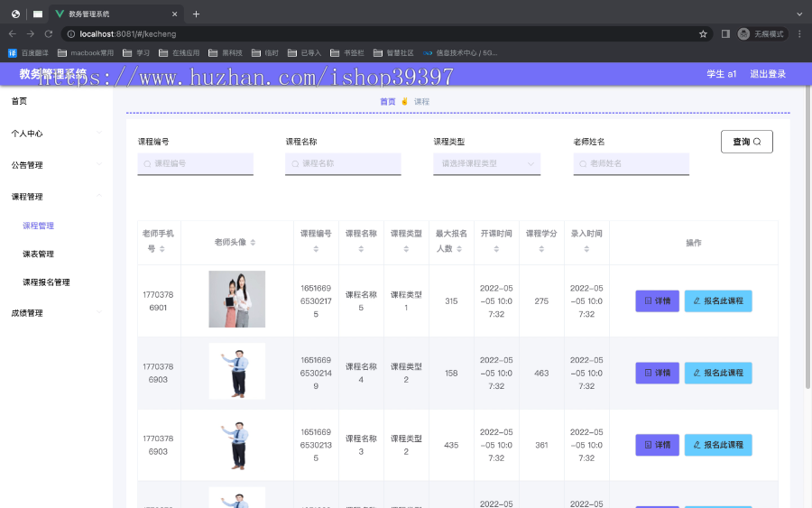Close the 教务管理系统 browser tab

coord(174,14)
